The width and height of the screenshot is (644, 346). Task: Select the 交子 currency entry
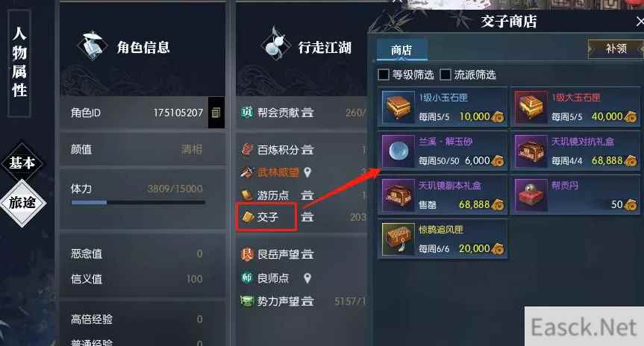click(266, 217)
